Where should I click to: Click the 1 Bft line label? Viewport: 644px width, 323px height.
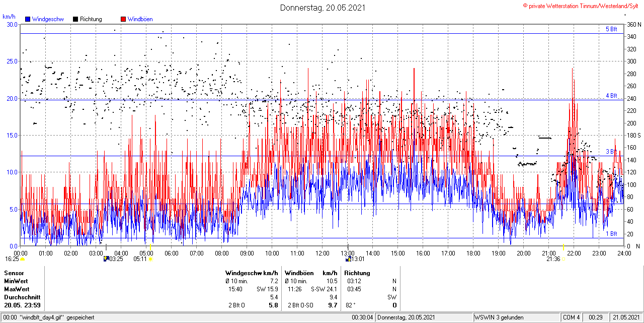click(611, 234)
